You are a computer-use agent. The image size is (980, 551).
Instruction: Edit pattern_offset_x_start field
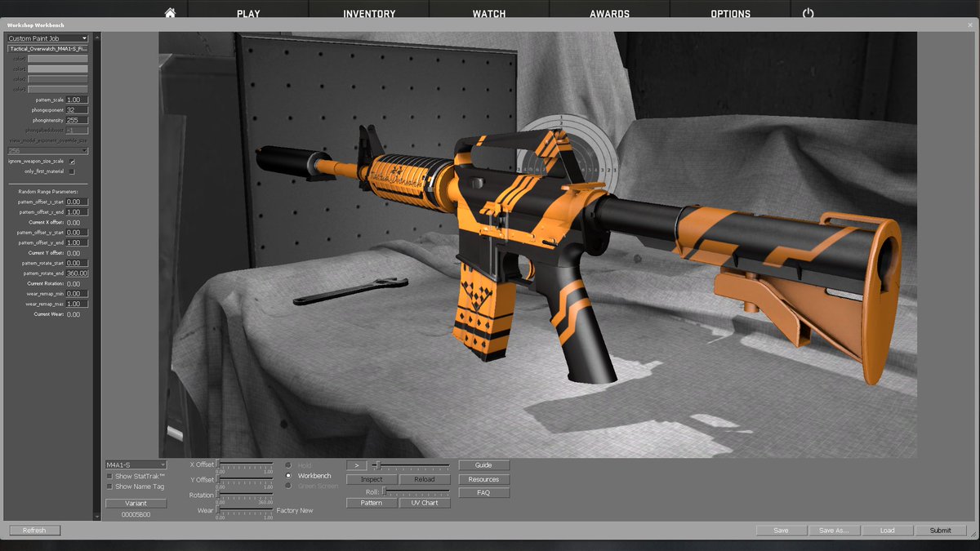pyautogui.click(x=77, y=202)
